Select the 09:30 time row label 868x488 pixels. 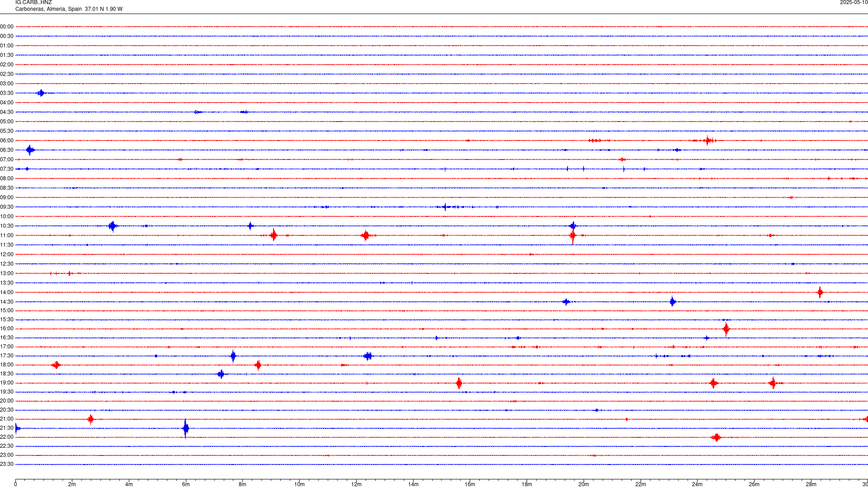click(x=7, y=207)
